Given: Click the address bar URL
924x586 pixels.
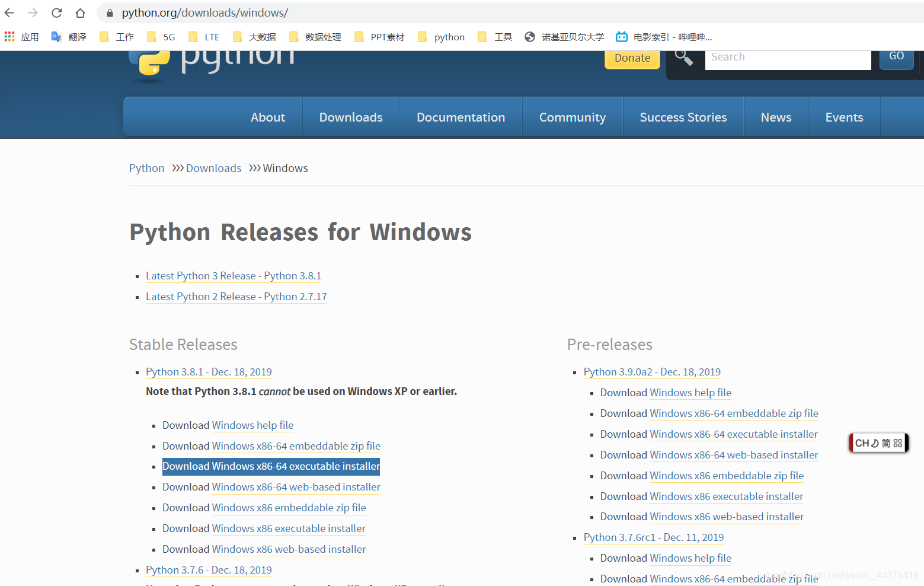Looking at the screenshot, I should click(x=205, y=12).
